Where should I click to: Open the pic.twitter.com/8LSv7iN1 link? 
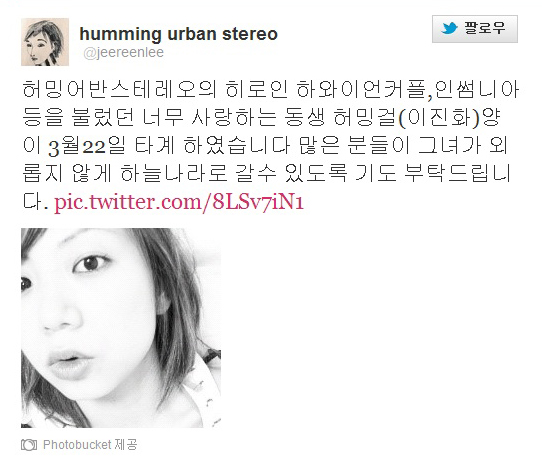179,201
